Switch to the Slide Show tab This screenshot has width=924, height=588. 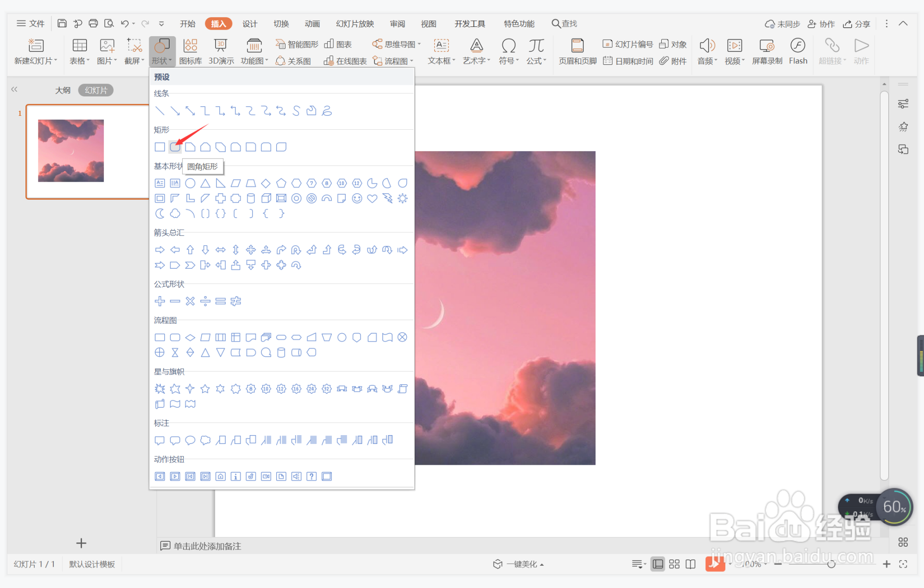(x=355, y=24)
